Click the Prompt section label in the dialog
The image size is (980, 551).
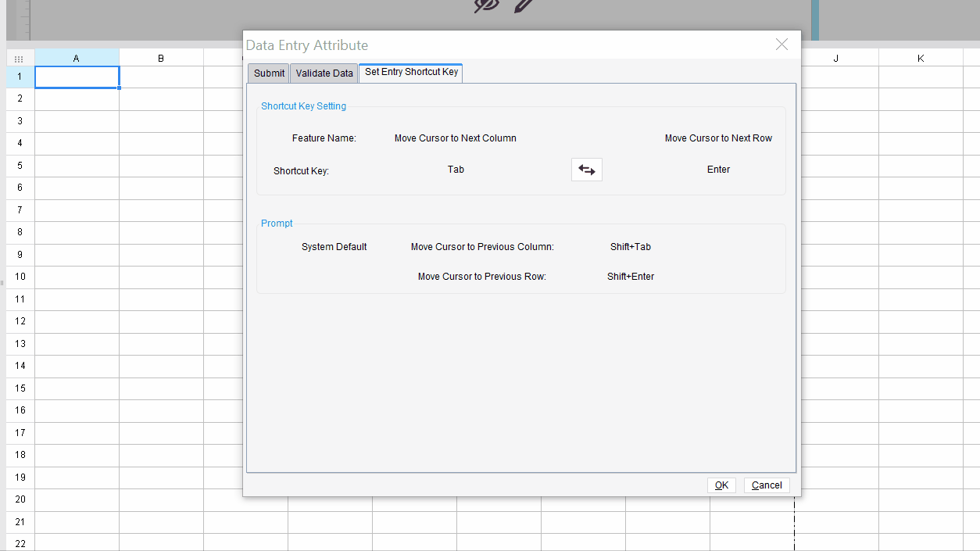click(277, 223)
